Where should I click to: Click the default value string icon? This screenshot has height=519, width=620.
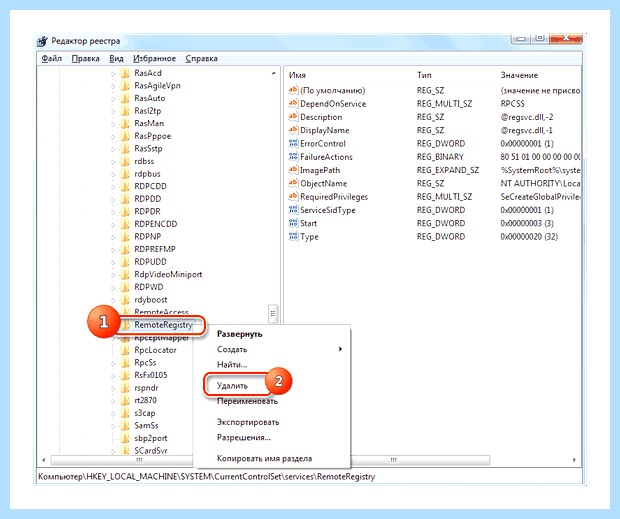pyautogui.click(x=293, y=90)
